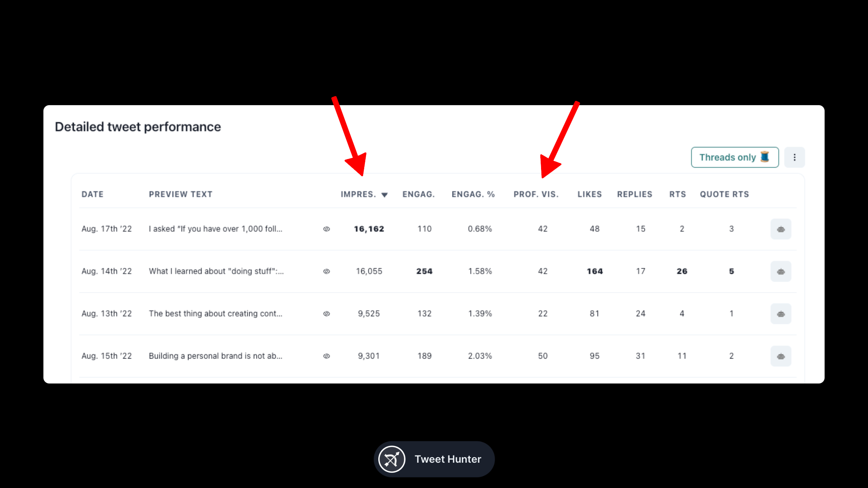Viewport: 868px width, 488px height.
Task: Open the three-dot options menu
Action: 794,157
